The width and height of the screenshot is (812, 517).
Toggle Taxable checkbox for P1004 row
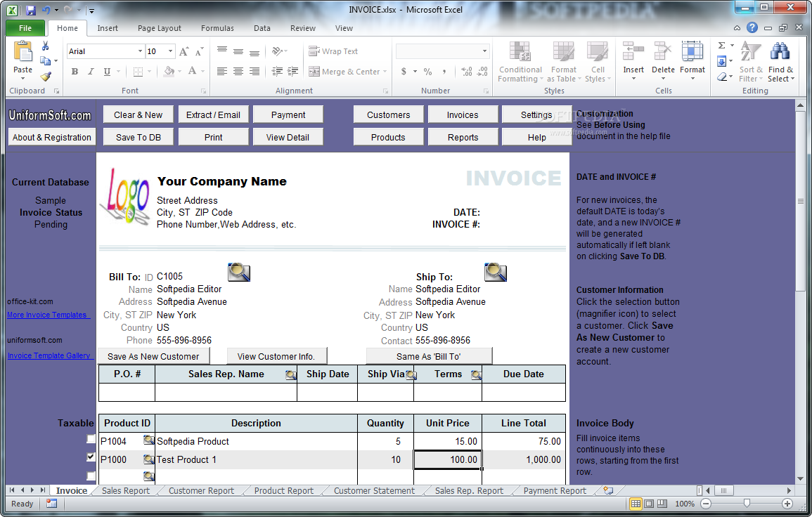pyautogui.click(x=91, y=439)
